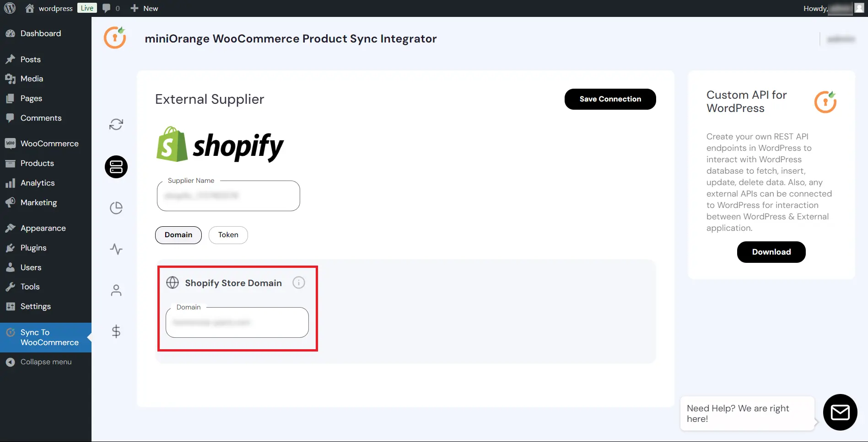Click the Analytics bar chart icon
868x442 pixels.
click(10, 183)
